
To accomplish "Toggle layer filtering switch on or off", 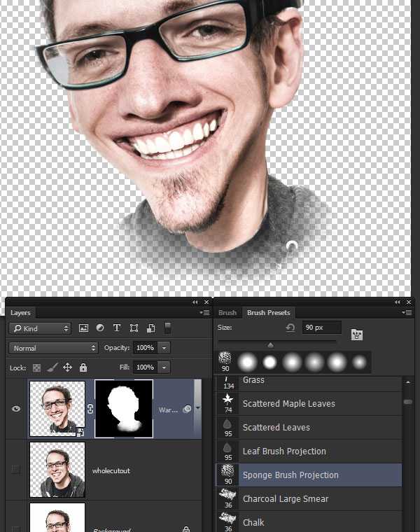I will click(167, 328).
